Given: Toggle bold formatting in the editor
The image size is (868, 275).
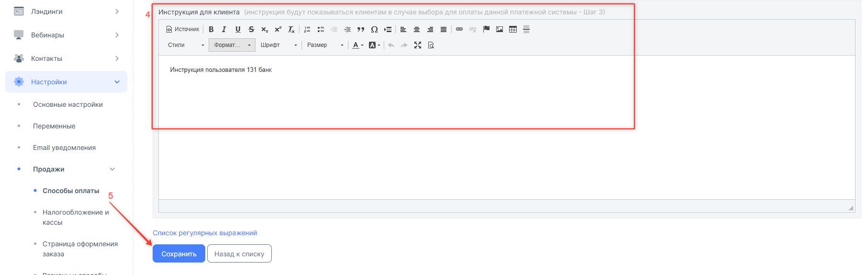Looking at the screenshot, I should click(x=211, y=29).
